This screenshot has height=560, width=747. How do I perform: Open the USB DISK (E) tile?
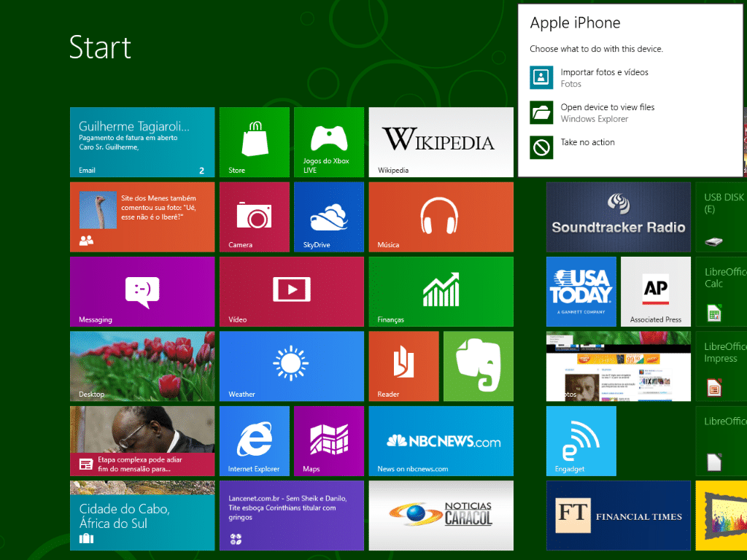(x=721, y=217)
